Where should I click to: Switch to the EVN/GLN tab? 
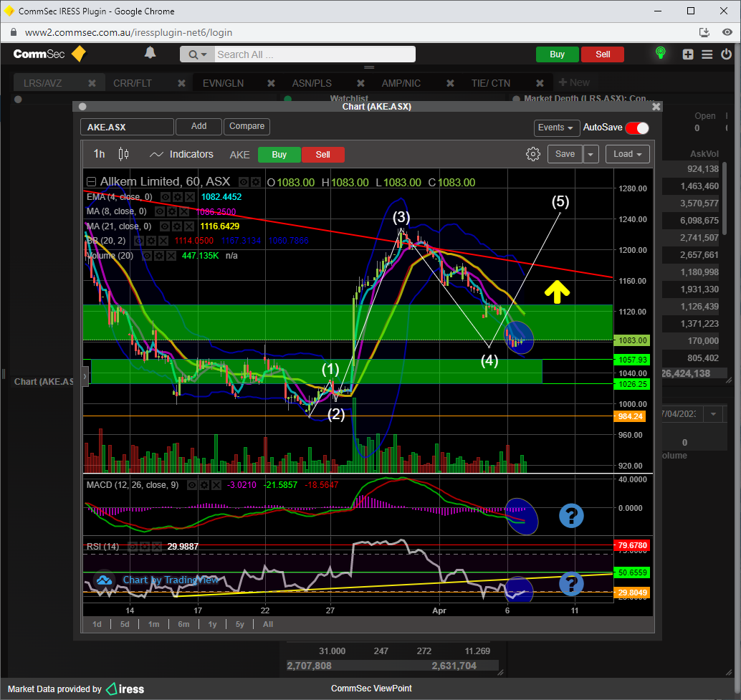point(223,83)
